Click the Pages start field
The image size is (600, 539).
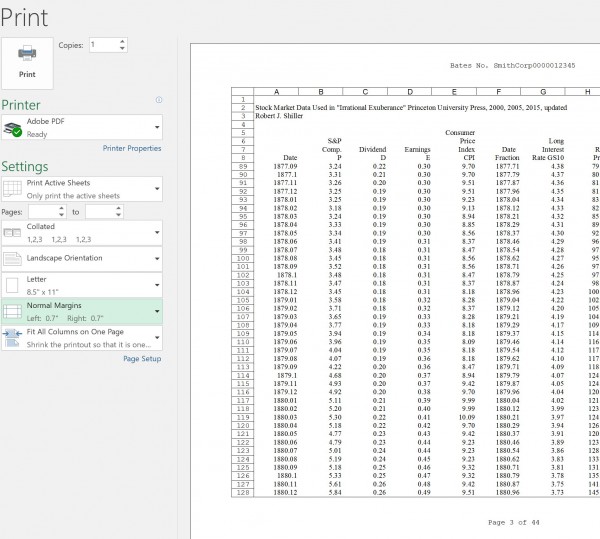pyautogui.click(x=43, y=212)
